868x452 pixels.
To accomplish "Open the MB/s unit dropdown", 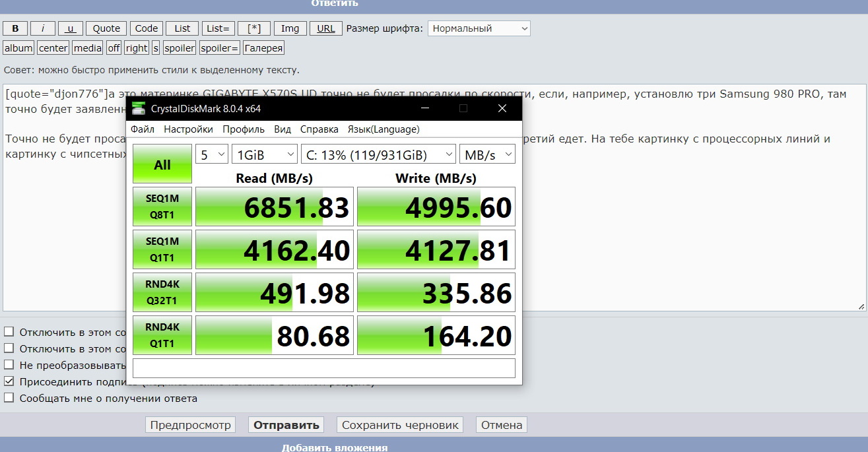I will coord(487,154).
